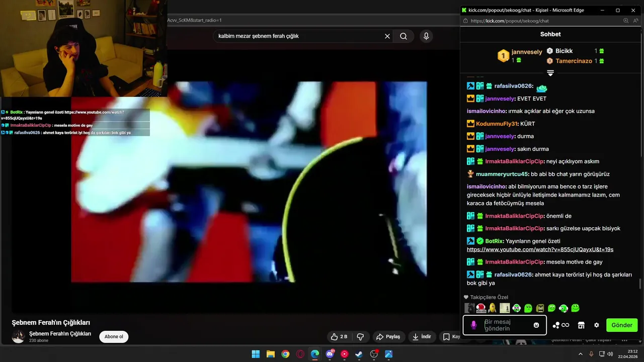Click the purple microphone in chat input
The image size is (644, 362).
[x=473, y=325]
